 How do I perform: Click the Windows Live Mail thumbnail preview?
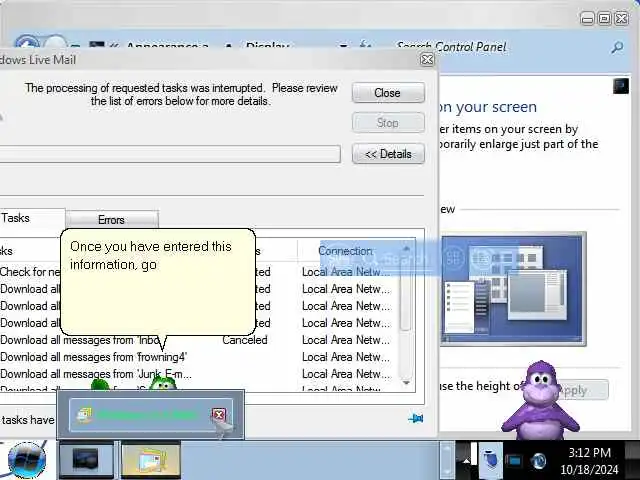151,415
